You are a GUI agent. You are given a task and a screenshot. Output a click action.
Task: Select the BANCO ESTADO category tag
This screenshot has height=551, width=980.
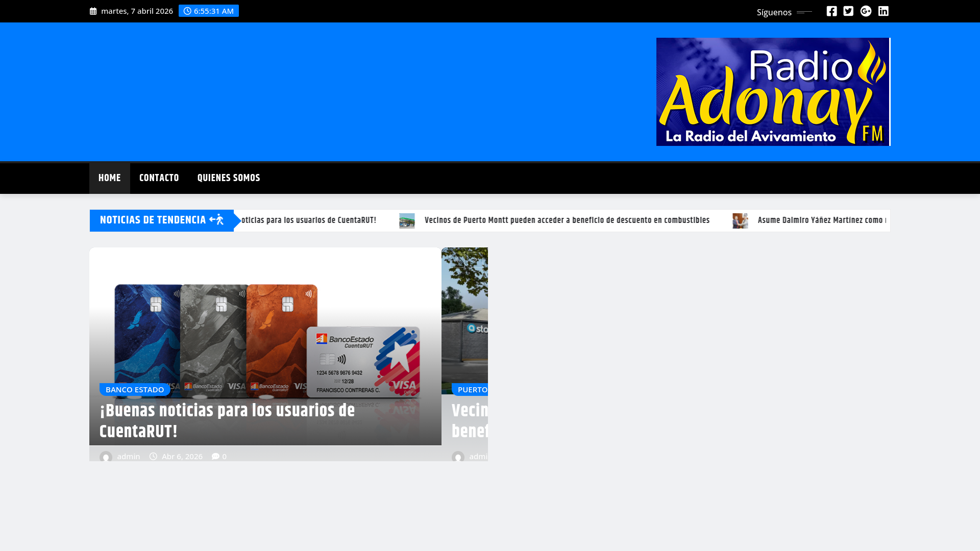point(135,389)
